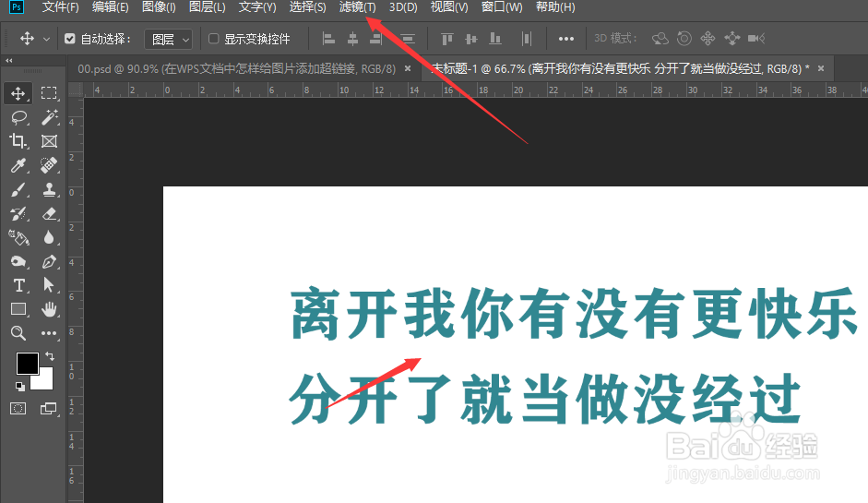The height and width of the screenshot is (503, 868).
Task: Open the 文件(F) menu
Action: 60,7
